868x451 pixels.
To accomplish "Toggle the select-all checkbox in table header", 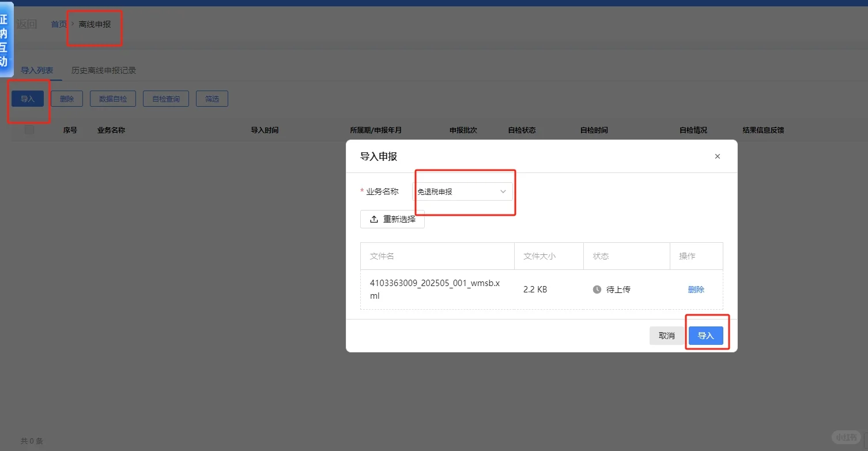I will pos(29,130).
